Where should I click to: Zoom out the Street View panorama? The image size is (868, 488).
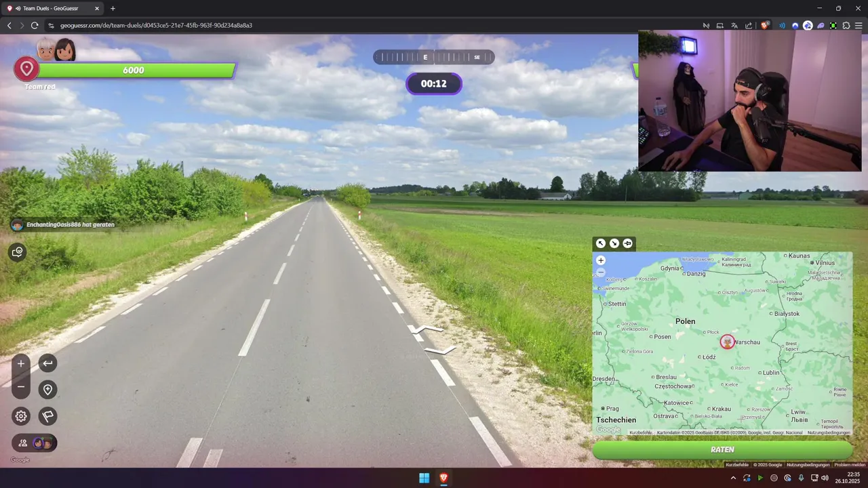coord(21,387)
